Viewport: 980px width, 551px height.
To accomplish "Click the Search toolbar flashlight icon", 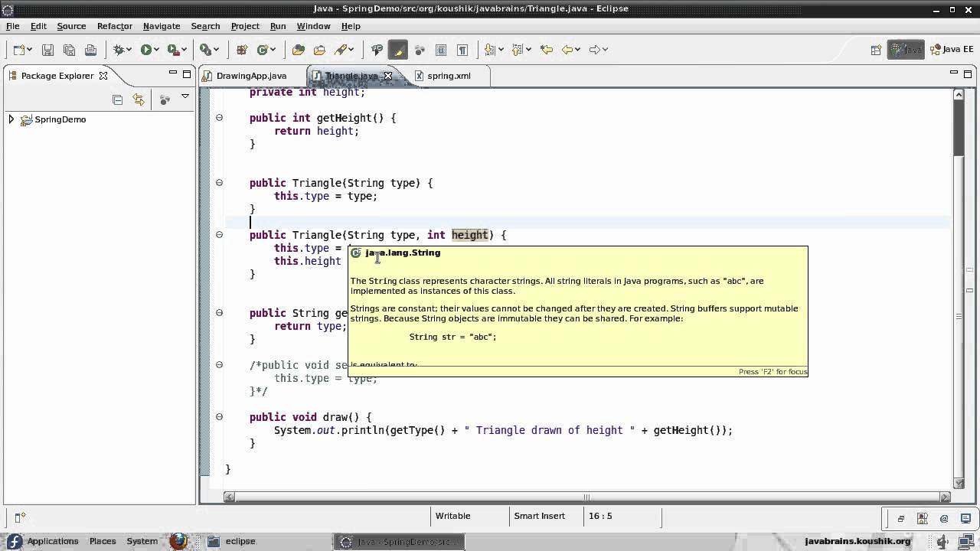I will [x=341, y=50].
